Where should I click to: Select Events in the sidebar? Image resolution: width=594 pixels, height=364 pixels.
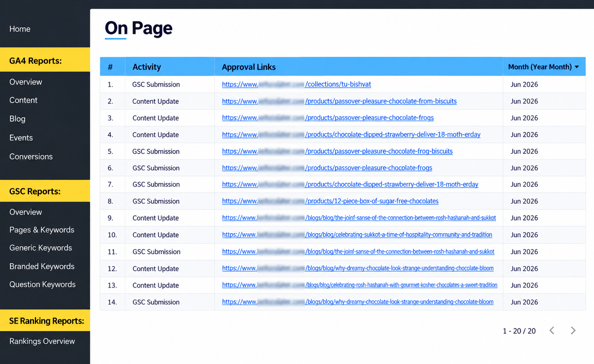tap(21, 138)
